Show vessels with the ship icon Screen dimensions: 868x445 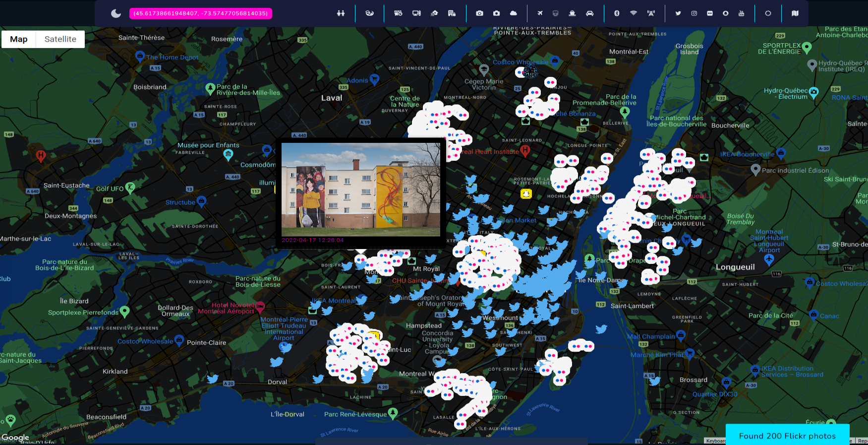point(572,13)
